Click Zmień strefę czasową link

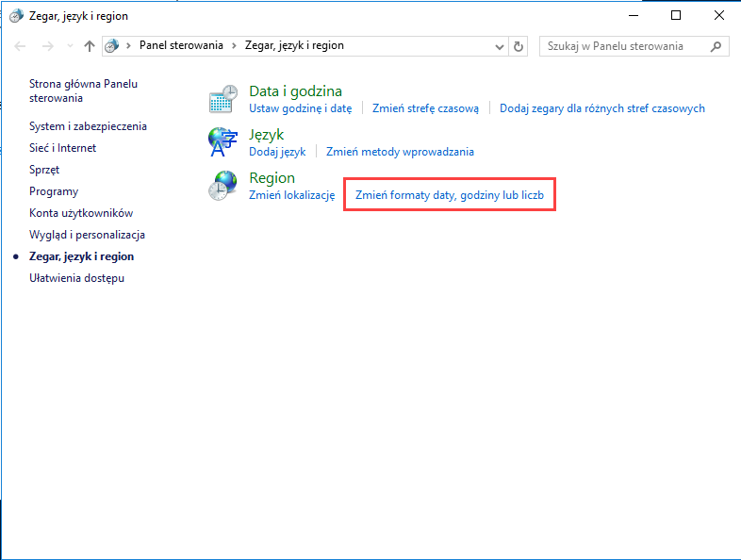coord(425,108)
